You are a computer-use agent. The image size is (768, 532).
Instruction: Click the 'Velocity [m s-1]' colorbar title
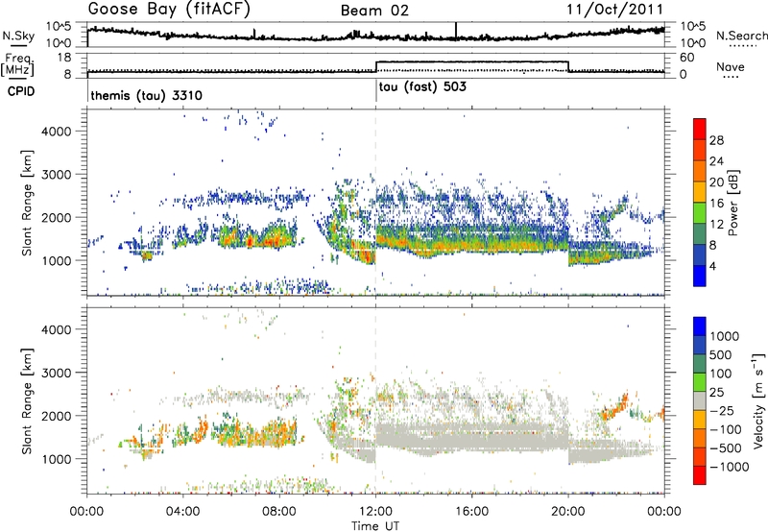(759, 400)
